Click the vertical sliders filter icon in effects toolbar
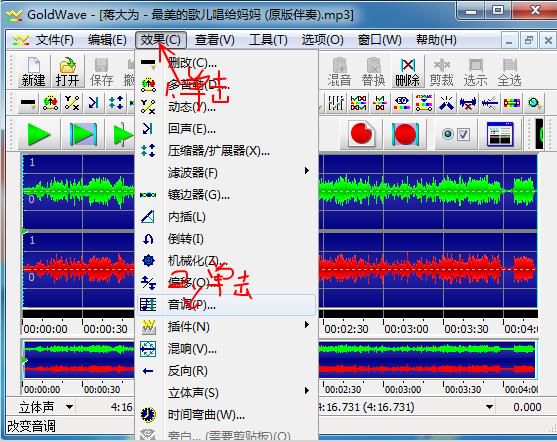 click(x=336, y=103)
